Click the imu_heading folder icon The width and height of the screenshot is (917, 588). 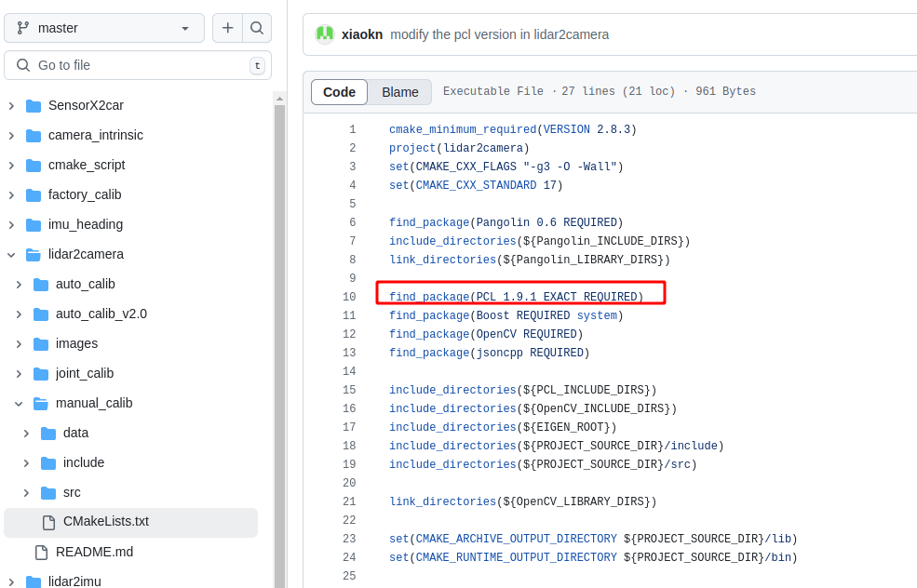point(34,225)
